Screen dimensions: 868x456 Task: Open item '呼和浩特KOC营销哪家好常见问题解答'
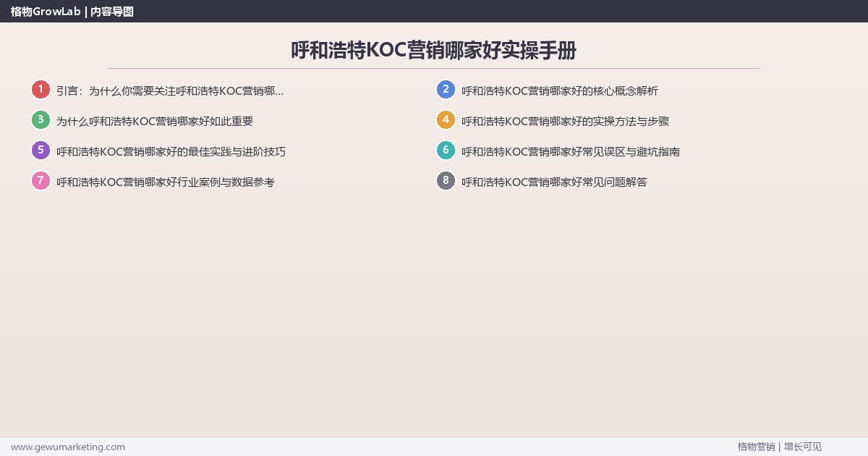(555, 182)
